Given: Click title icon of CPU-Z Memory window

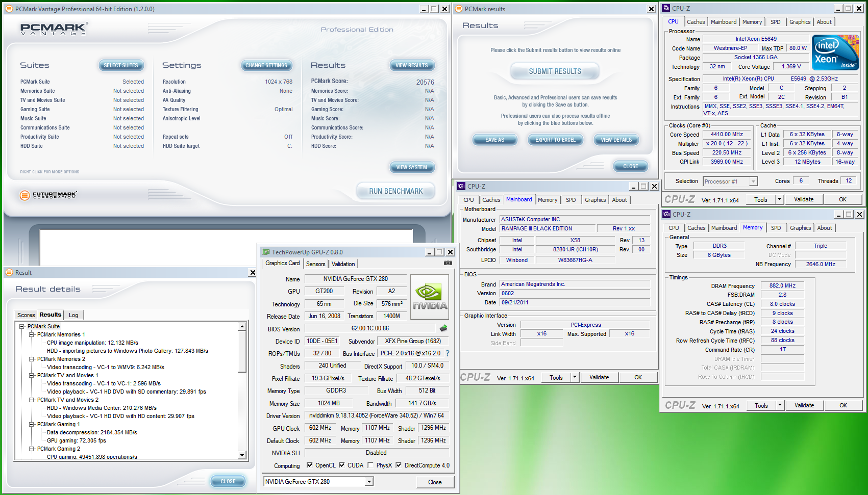Looking at the screenshot, I should [x=666, y=214].
